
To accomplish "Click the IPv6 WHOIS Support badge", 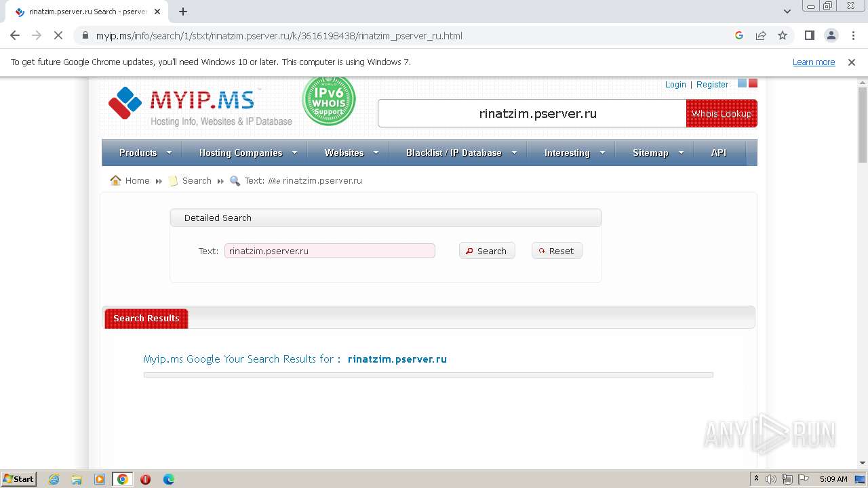I will [329, 100].
